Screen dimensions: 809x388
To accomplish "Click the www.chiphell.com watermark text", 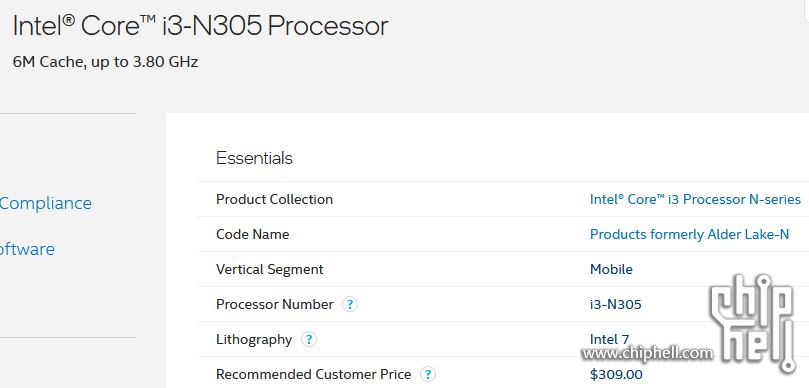I will pos(648,353).
